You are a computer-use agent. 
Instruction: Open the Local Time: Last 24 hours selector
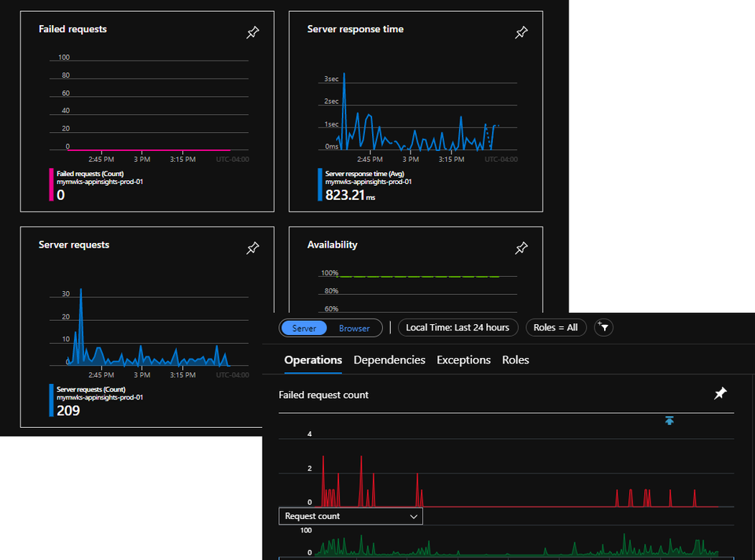pos(458,327)
